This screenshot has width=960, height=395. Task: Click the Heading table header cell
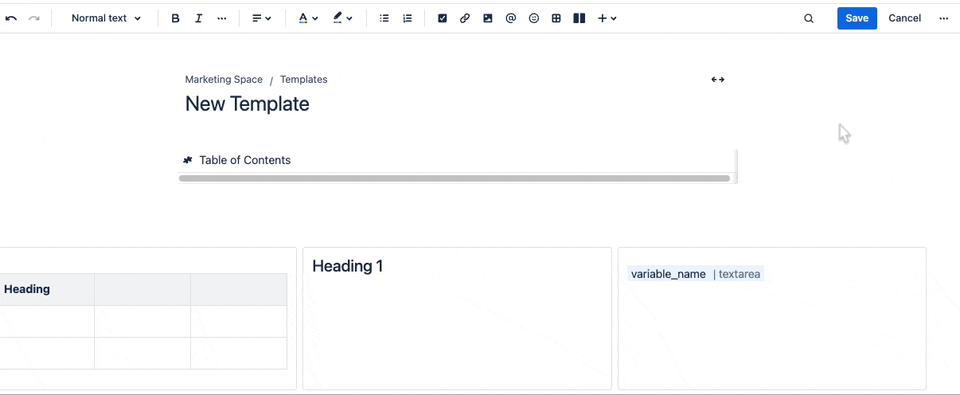47,289
